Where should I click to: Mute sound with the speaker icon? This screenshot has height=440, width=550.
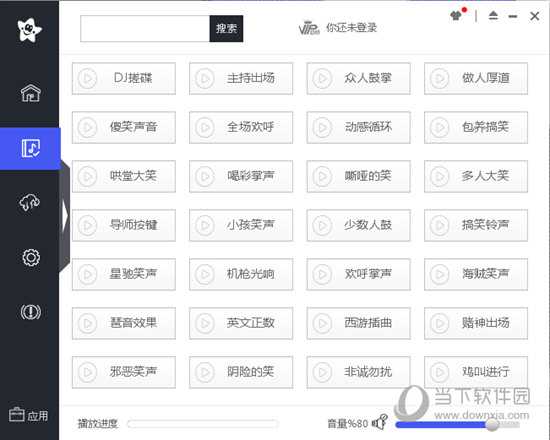pyautogui.click(x=380, y=422)
